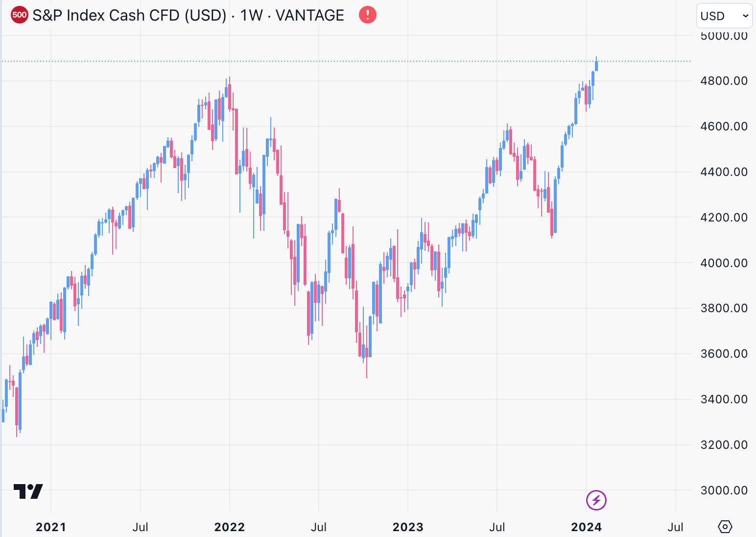Open chart settings via the hexagon icon
Image resolution: width=756 pixels, height=537 pixels.
[x=725, y=527]
